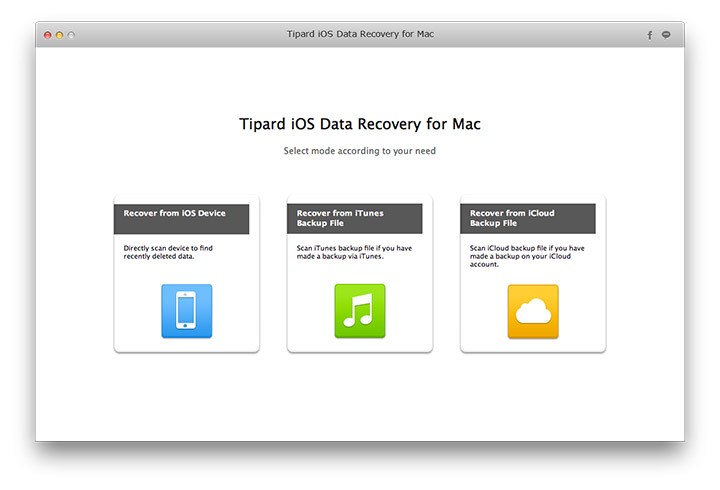This screenshot has height=490, width=720.
Task: Select Recover from iTunes Backup File header
Action: [x=354, y=219]
